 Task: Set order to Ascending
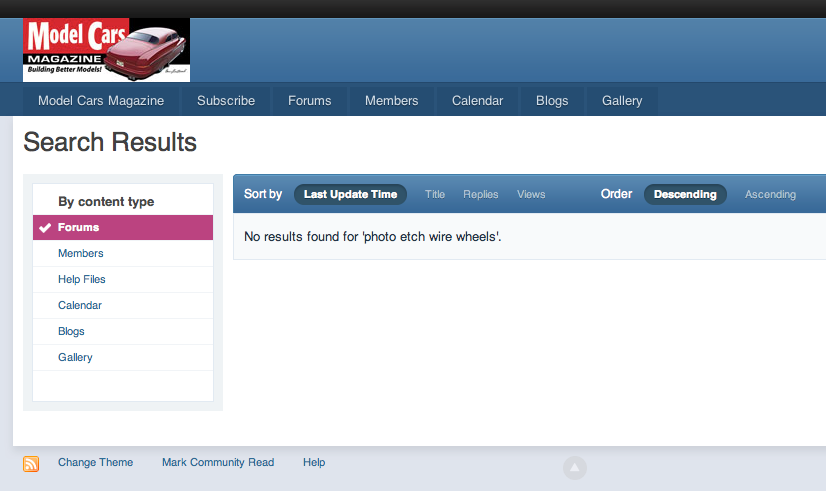pos(770,194)
